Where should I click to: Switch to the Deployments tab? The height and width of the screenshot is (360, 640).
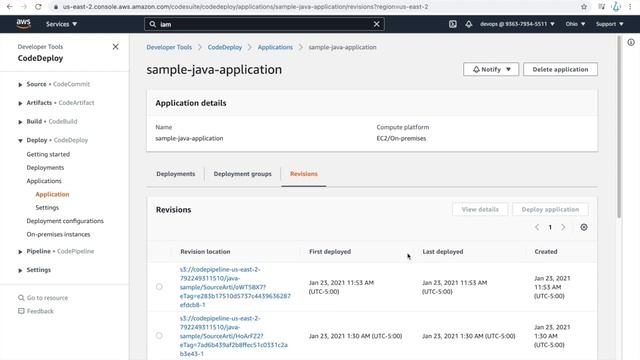click(176, 174)
